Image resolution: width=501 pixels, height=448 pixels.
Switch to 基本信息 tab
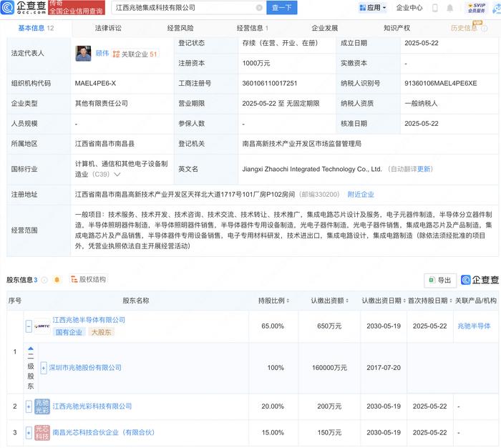[36, 28]
